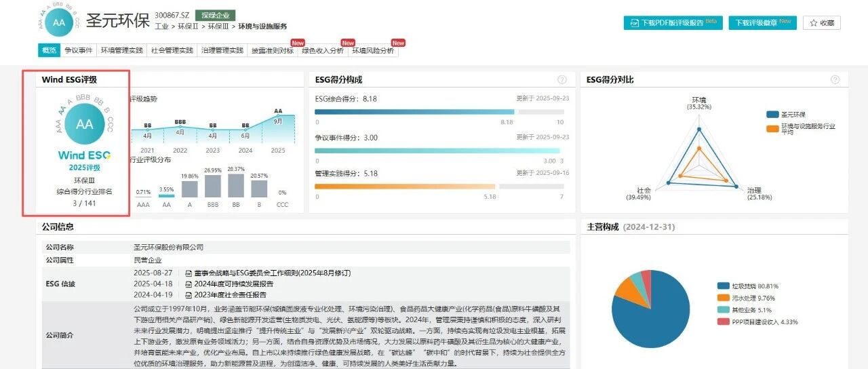The width and height of the screenshot is (868, 369).
Task: Click the PDF icon in download report button
Action: click(x=634, y=23)
